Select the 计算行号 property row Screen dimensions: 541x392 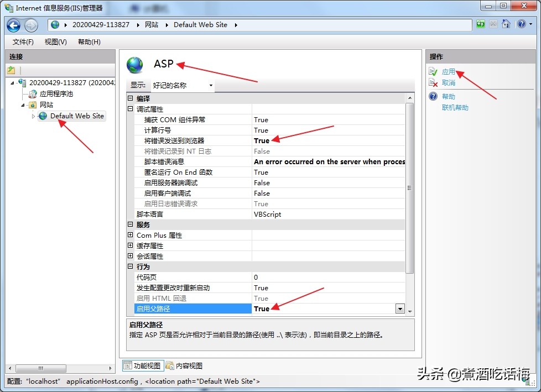269,130
